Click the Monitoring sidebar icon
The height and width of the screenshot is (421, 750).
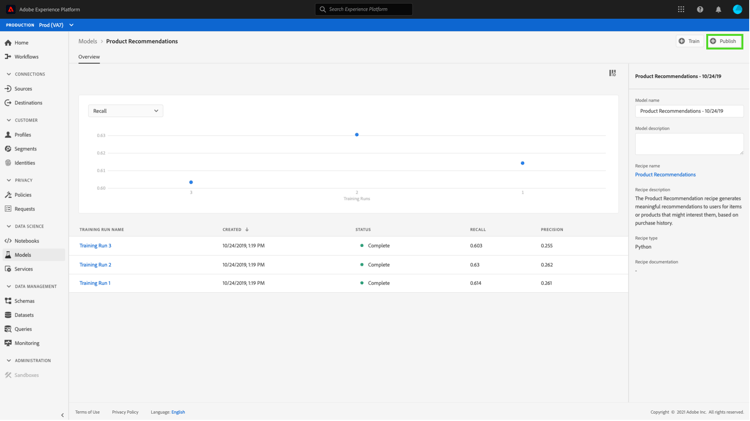[8, 343]
